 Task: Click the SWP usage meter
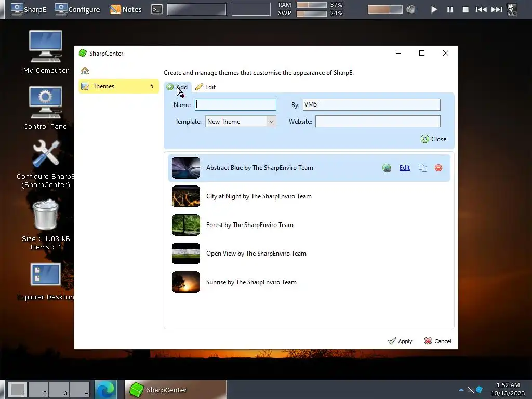[312, 13]
